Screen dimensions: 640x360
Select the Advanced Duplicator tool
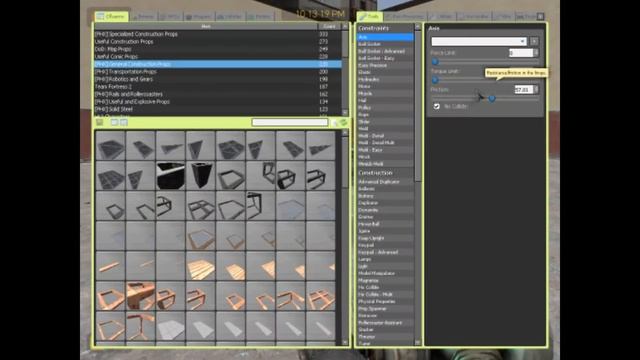coord(385,182)
